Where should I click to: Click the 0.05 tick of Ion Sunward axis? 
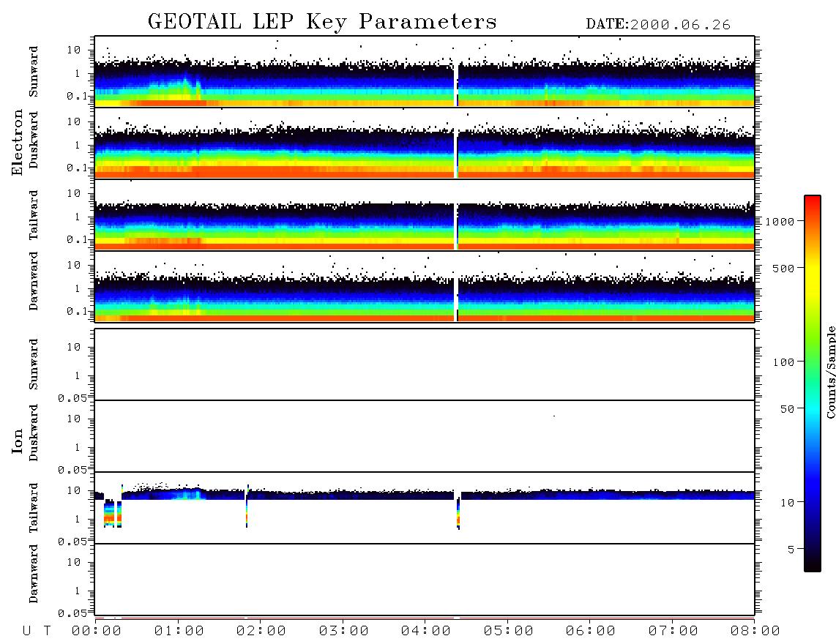pyautogui.click(x=72, y=398)
